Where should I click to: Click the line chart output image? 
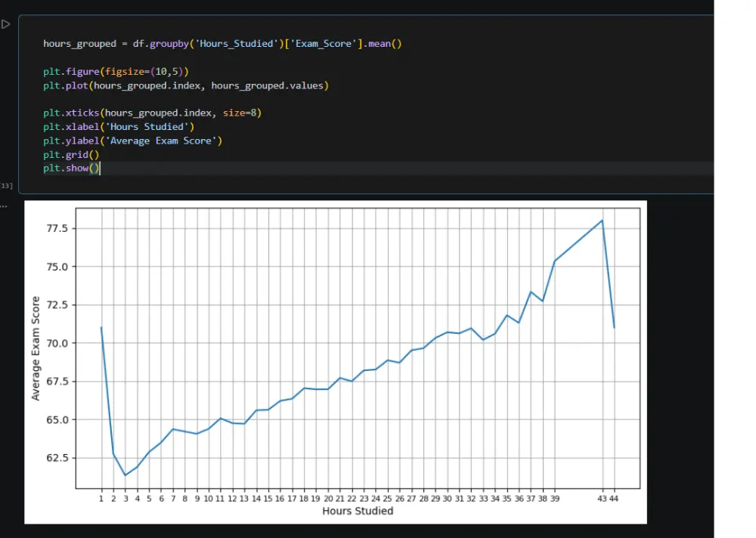tap(336, 362)
